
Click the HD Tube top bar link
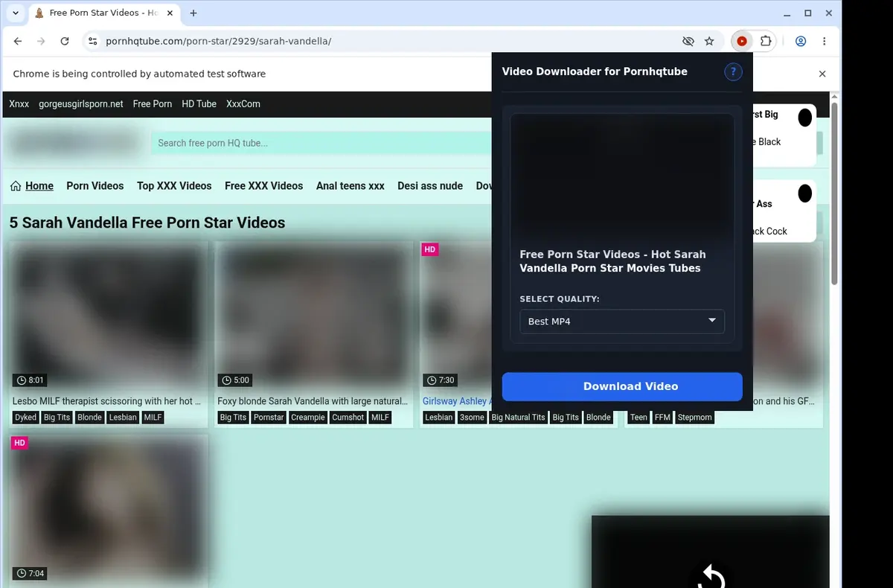point(199,104)
